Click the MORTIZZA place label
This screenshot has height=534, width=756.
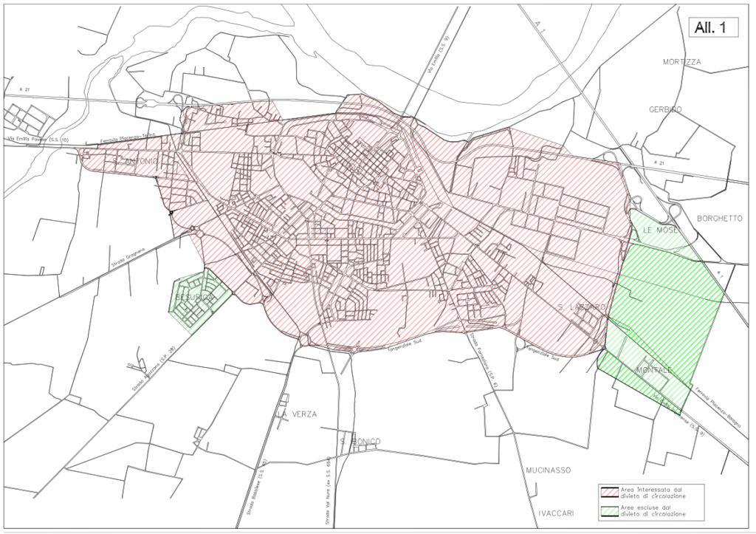tap(681, 62)
